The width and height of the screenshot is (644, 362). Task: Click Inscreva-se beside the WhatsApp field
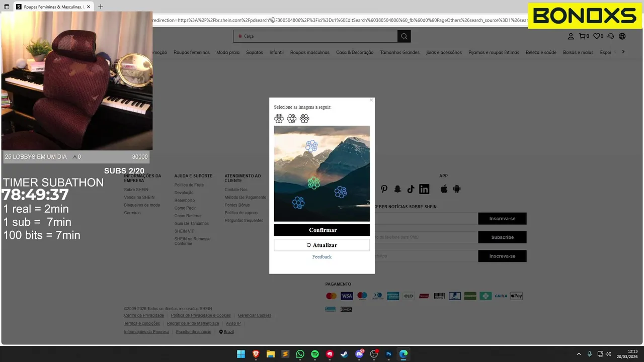tap(502, 256)
